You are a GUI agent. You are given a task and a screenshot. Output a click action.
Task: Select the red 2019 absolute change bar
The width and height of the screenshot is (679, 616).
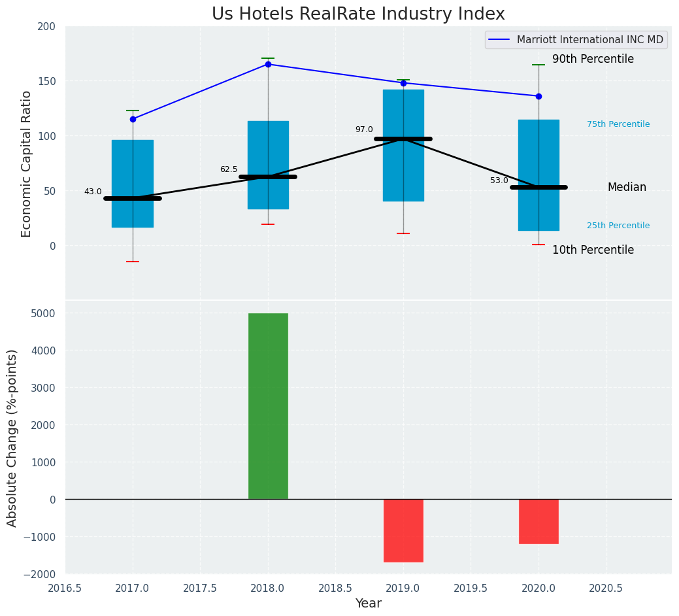coord(403,530)
